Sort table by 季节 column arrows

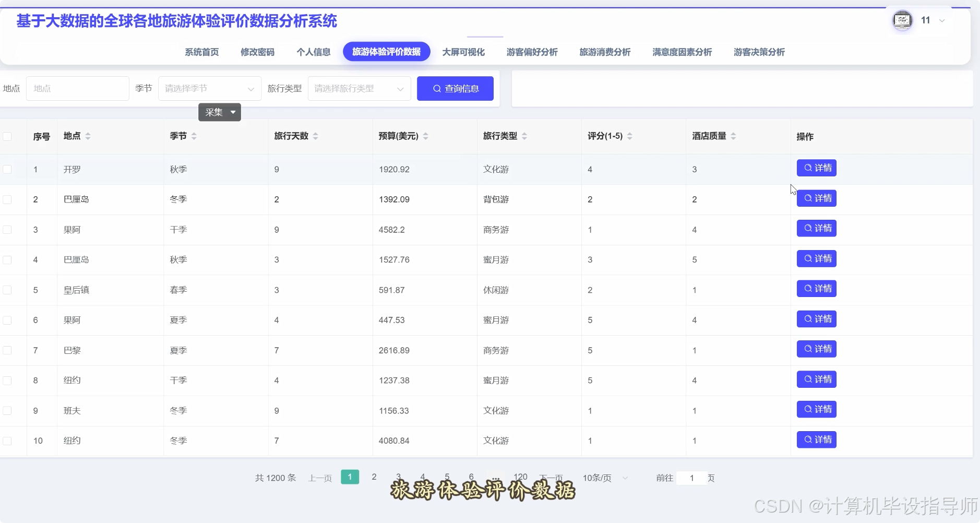[x=194, y=136]
